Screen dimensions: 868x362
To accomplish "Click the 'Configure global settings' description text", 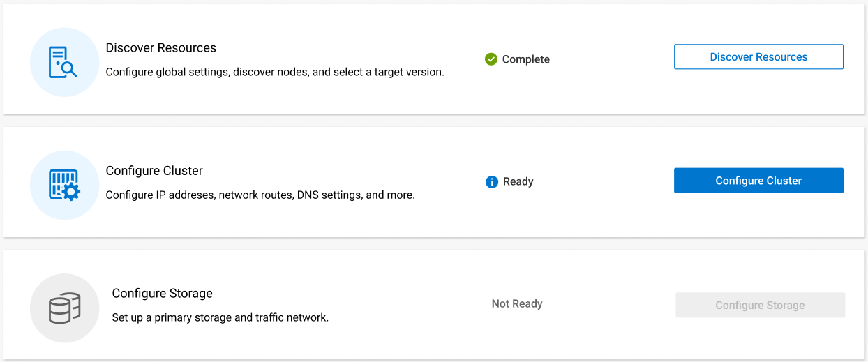I will [x=274, y=72].
